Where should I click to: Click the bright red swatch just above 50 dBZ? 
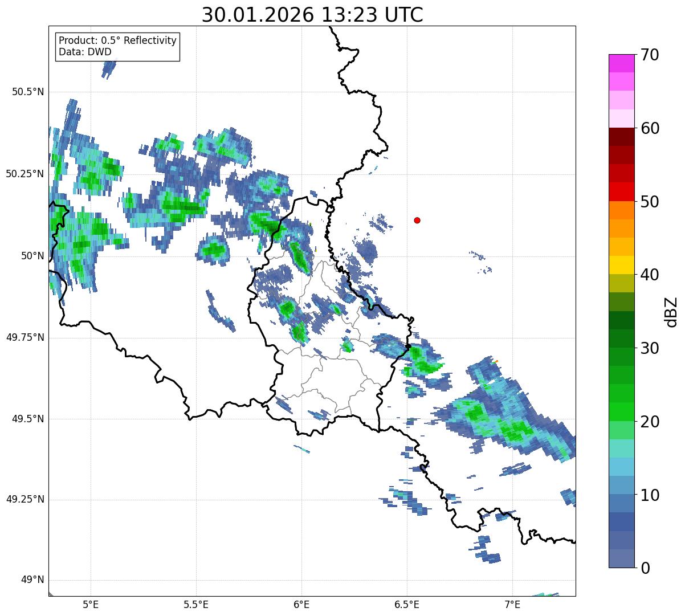[621, 192]
